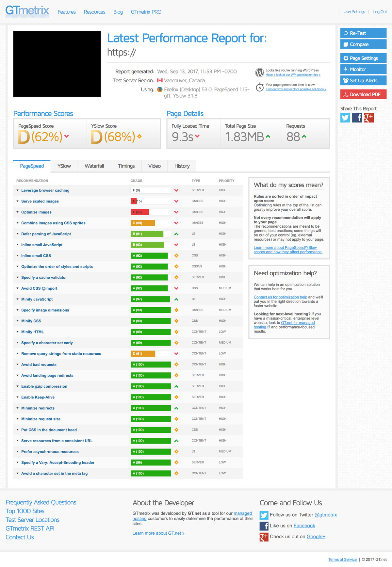Download the report as PDF
Image resolution: width=392 pixels, height=567 pixels.
coord(363,94)
